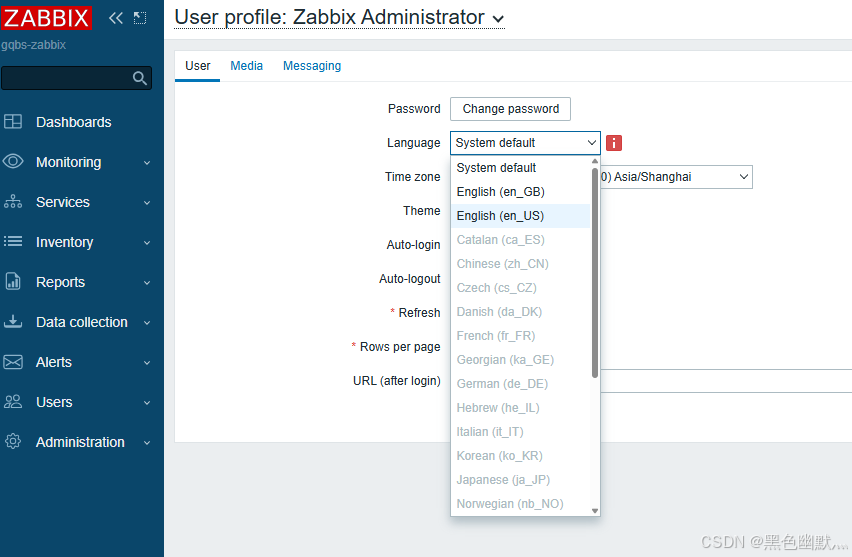The height and width of the screenshot is (557, 852).
Task: Click the Zabbix logo
Action: [46, 18]
